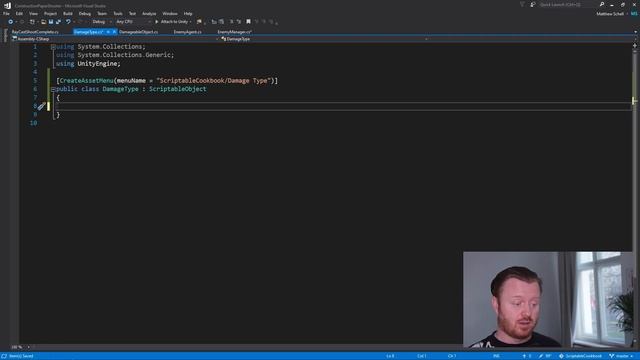Open the Any CPU platform dropdown
640x360 pixels.
tap(133, 22)
